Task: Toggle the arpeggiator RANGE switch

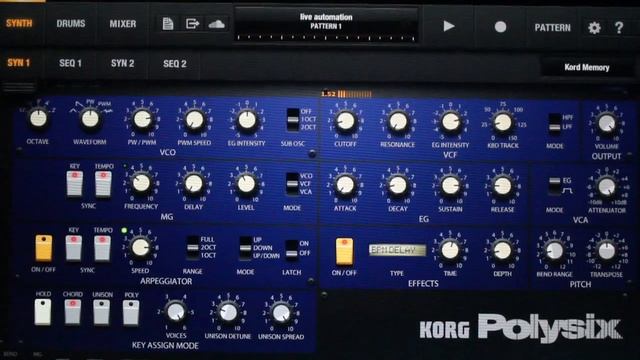Action: 192,247
